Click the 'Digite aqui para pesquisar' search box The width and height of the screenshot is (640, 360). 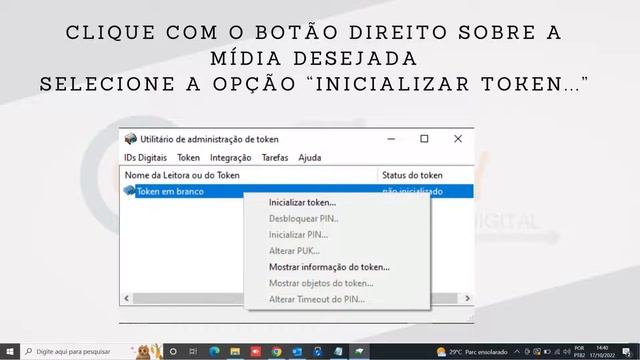click(x=92, y=351)
